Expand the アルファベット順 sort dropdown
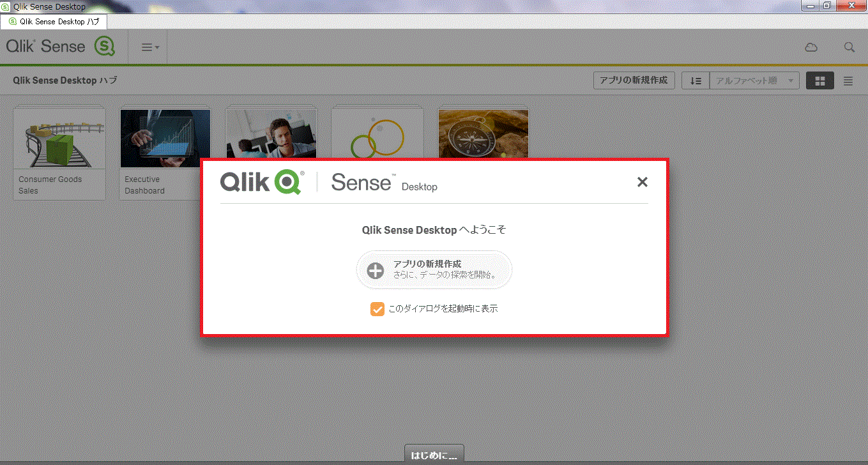This screenshot has width=868, height=465. tap(754, 81)
